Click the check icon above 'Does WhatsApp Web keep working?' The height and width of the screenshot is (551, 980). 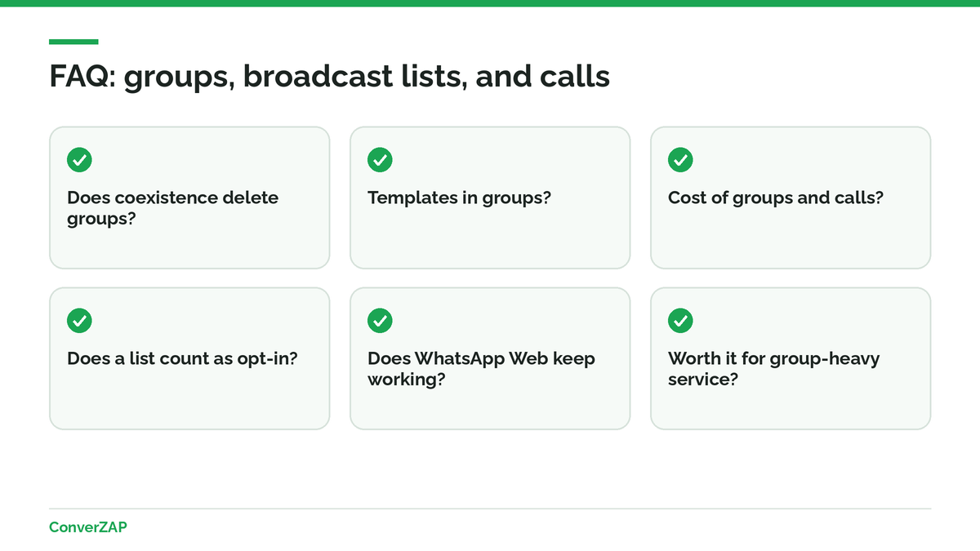click(380, 321)
